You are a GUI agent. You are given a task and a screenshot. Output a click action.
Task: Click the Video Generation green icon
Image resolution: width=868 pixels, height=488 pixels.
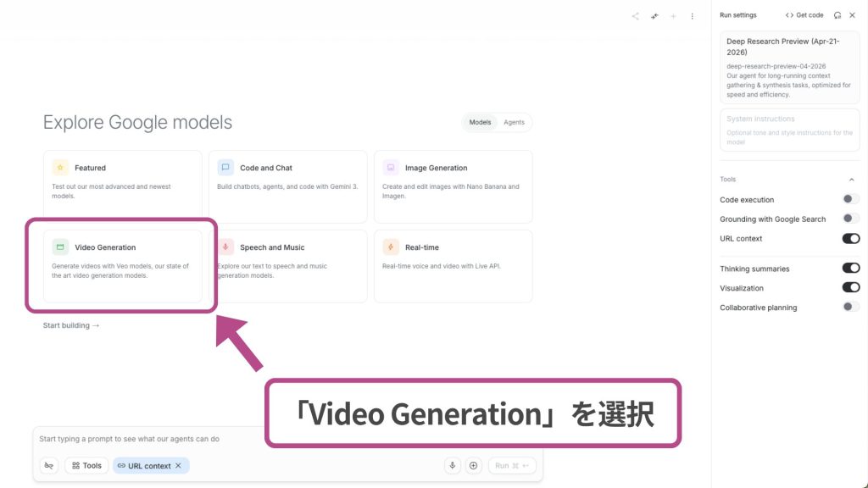click(60, 247)
